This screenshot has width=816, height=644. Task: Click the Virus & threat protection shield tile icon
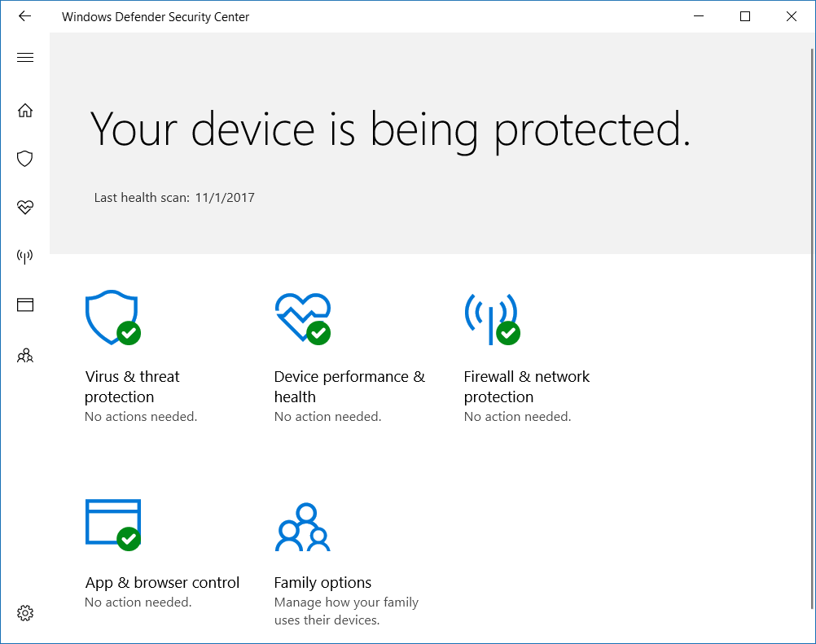(x=112, y=318)
